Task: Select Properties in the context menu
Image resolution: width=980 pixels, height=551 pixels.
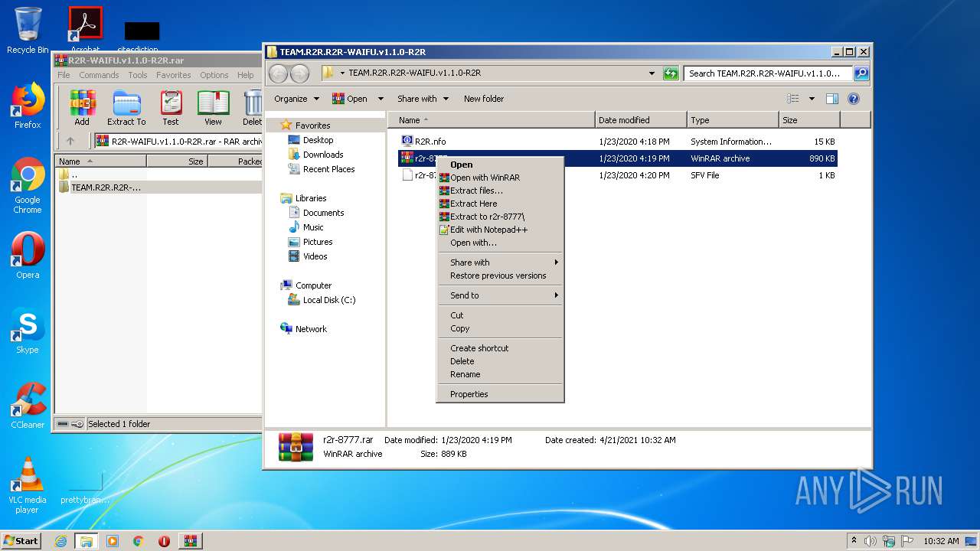Action: [469, 394]
